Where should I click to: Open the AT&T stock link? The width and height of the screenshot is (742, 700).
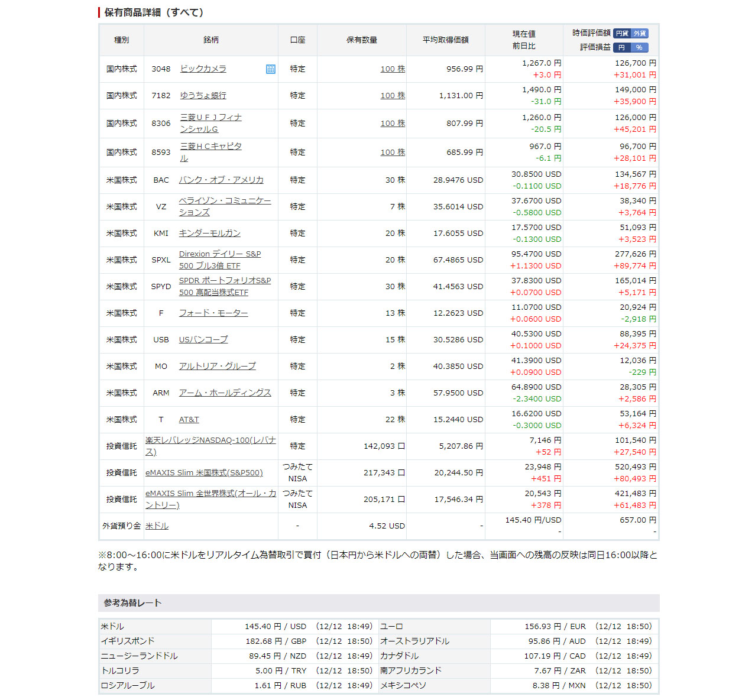coord(189,420)
